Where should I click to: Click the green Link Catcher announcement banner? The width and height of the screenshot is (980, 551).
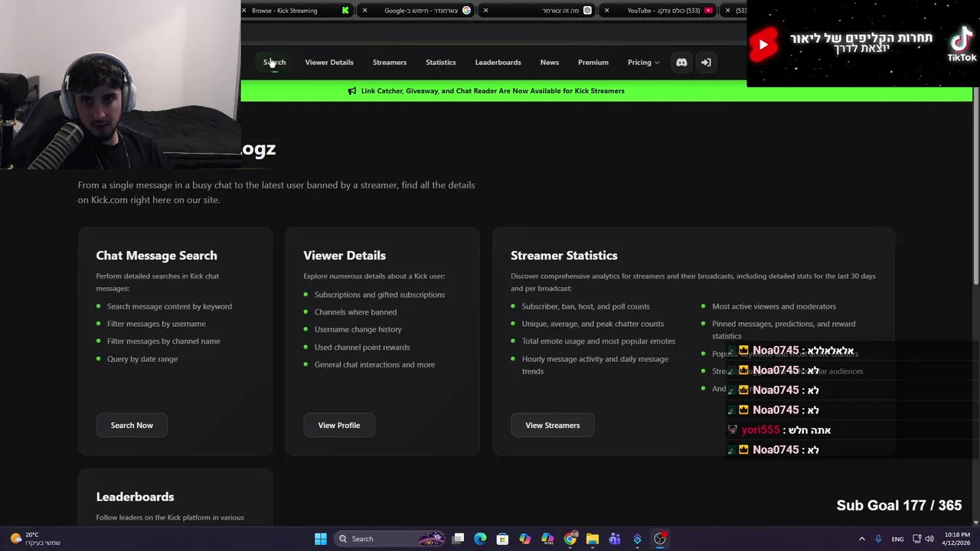pos(493,91)
